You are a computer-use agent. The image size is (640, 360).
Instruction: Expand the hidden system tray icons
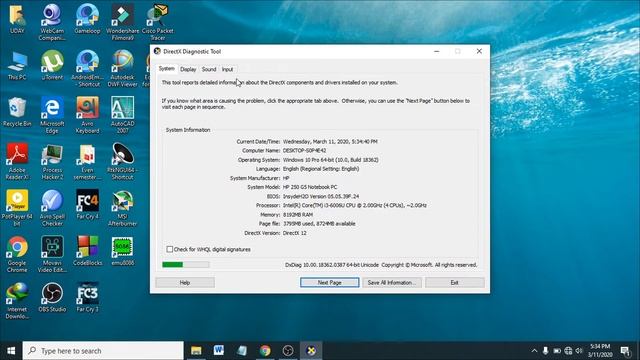pyautogui.click(x=534, y=351)
